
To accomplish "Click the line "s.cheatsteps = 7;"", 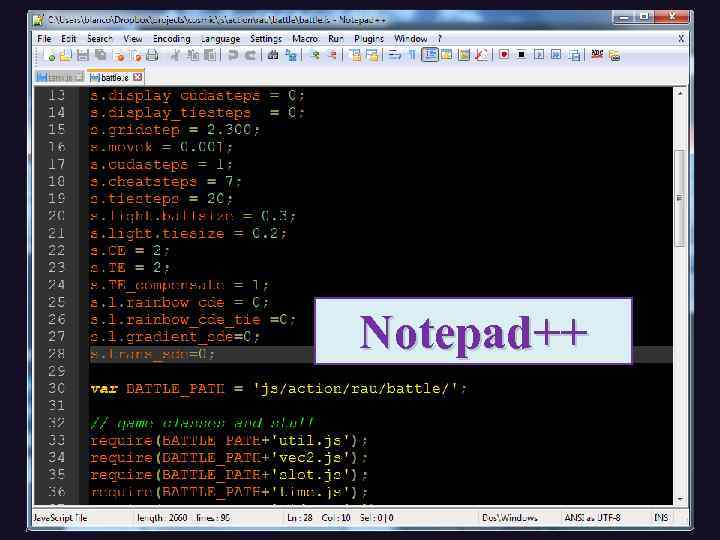I will 165,182.
